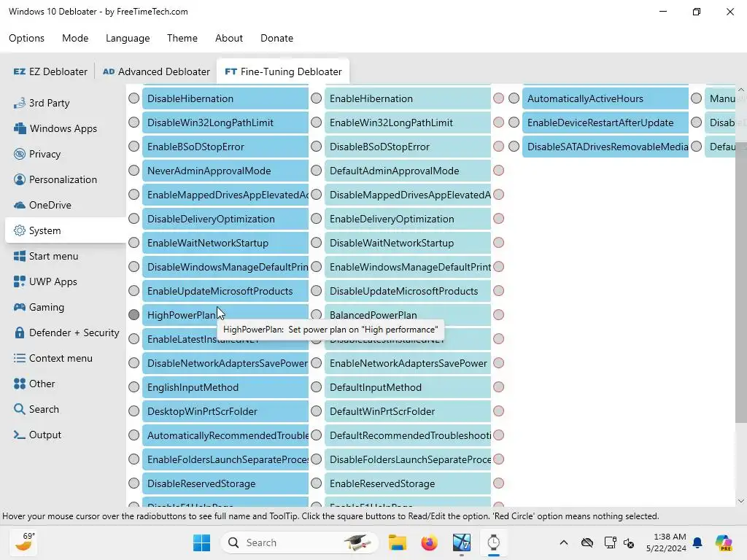
Task: Select the Privacy category icon
Action: pyautogui.click(x=20, y=154)
